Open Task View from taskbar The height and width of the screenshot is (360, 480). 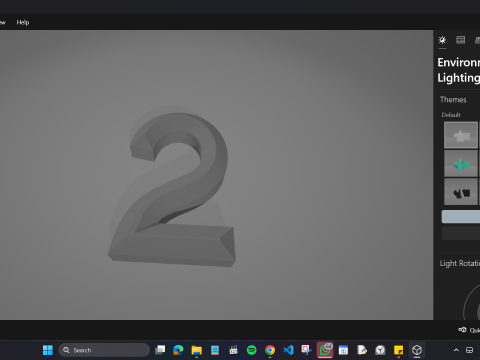160,350
